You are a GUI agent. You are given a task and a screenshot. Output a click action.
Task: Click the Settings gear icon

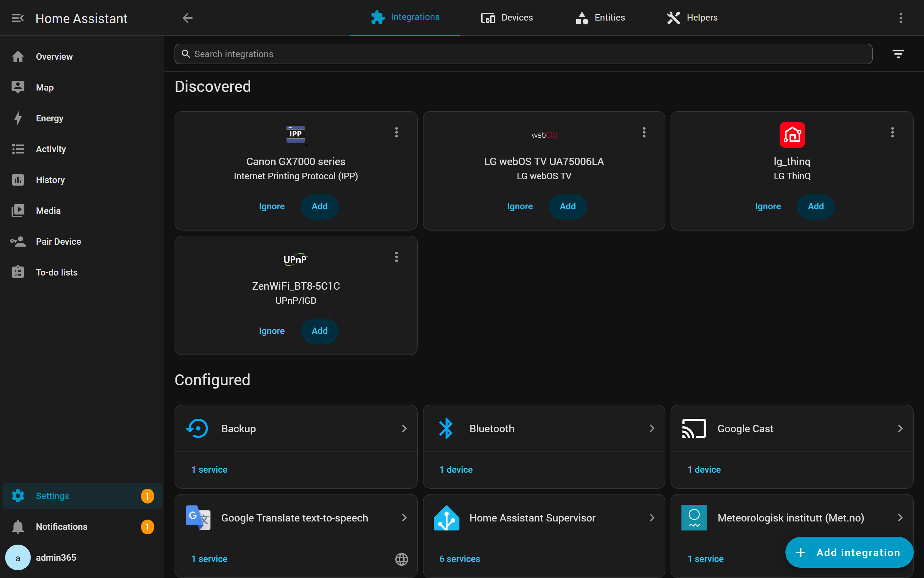point(18,496)
